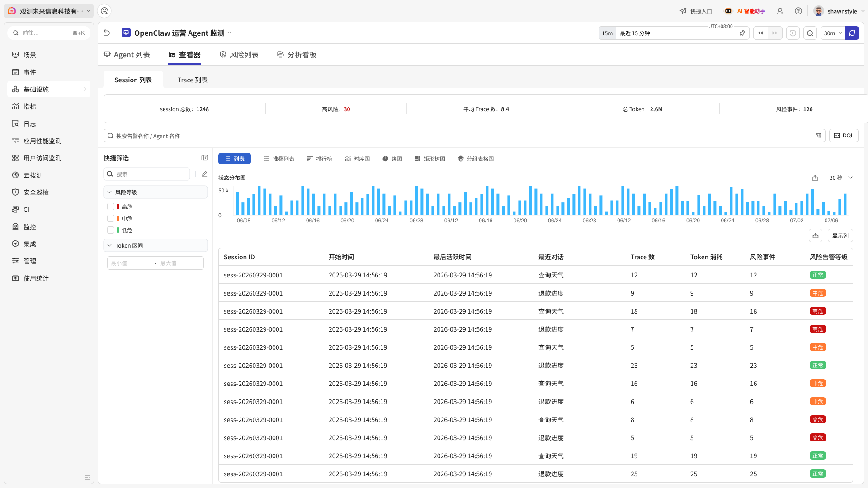Switch view to 排行榜
868x488 pixels.
(320, 159)
